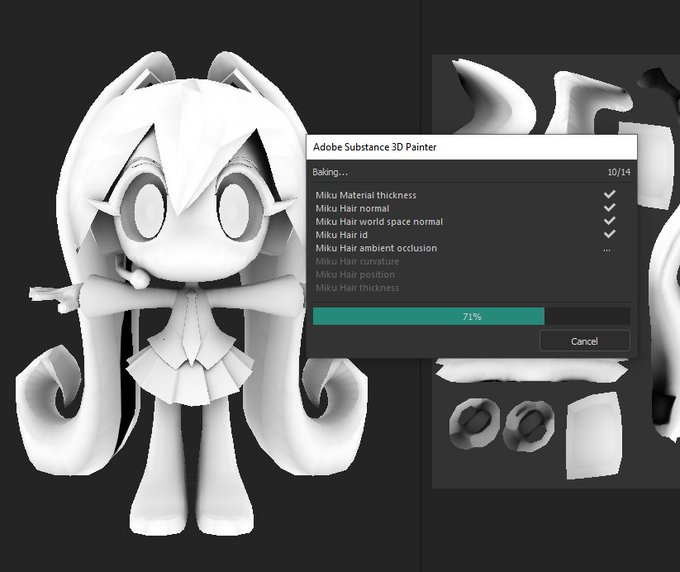The height and width of the screenshot is (572, 680).
Task: Click checkmark next to Miku Hair normal
Action: click(609, 207)
